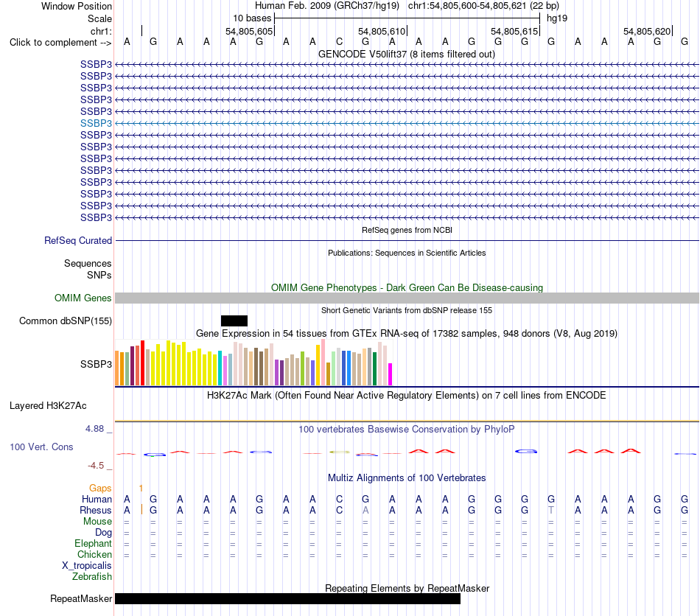Open the Common dbSNP(155) track label

tap(66, 321)
